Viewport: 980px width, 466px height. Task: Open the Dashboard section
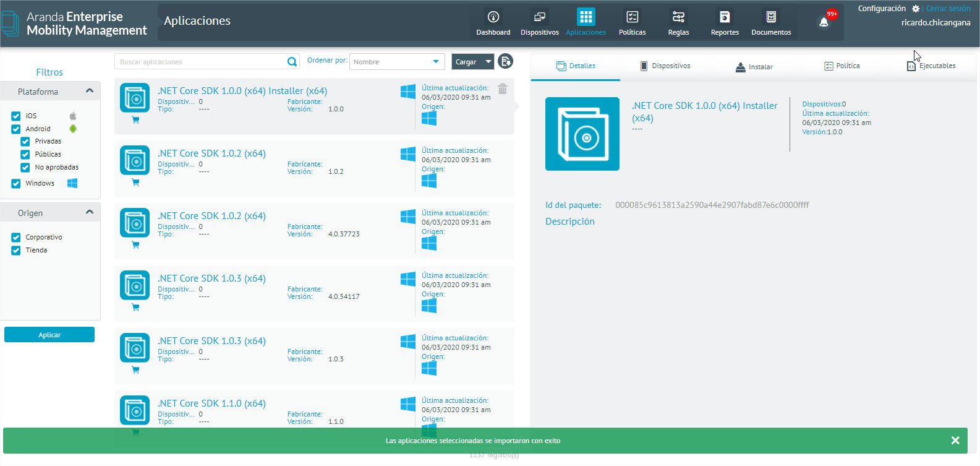click(493, 23)
